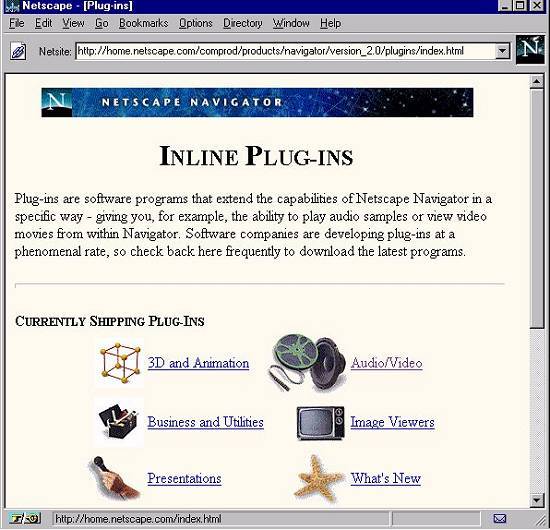Click the television icon for Image Viewers
Viewport: 550px width, 530px height.
(320, 423)
